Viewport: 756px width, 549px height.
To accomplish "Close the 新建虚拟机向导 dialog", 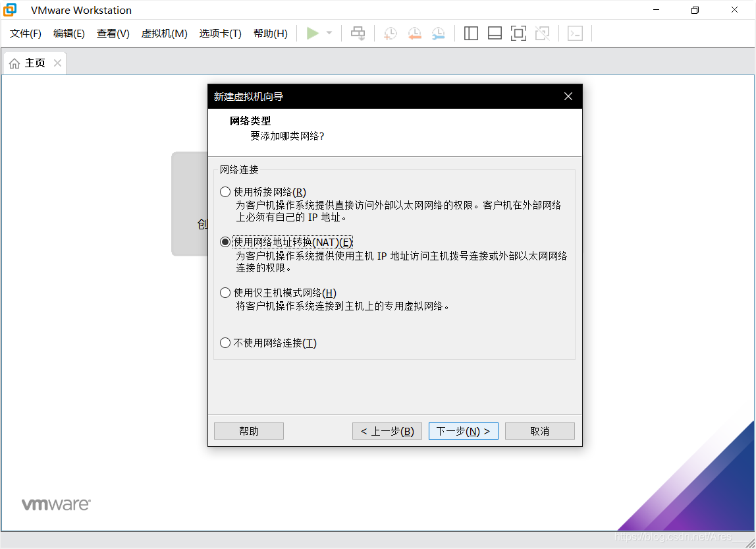I will 568,96.
